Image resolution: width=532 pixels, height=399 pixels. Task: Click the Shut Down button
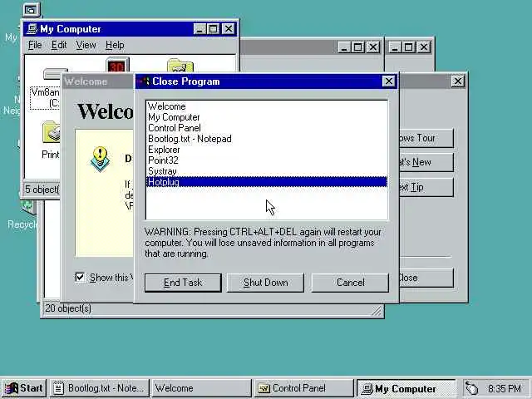265,283
